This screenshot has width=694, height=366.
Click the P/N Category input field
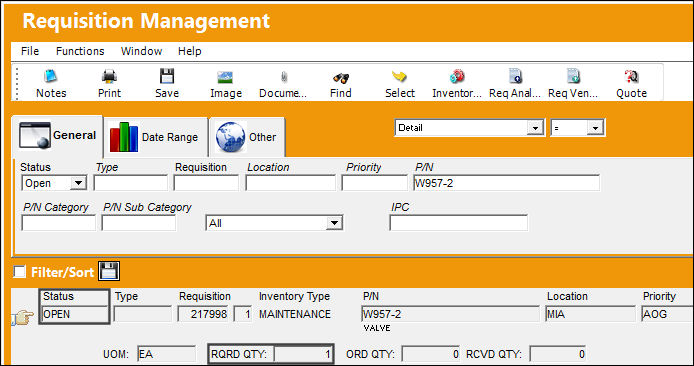[58, 223]
